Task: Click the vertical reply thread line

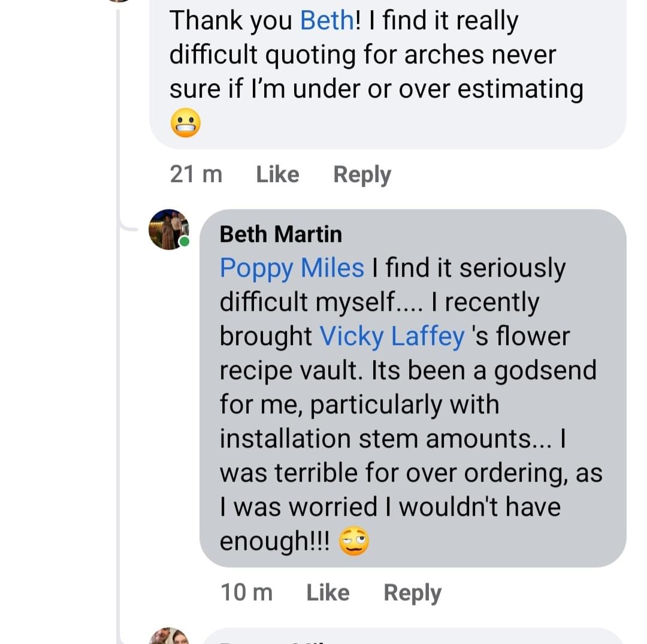Action: pos(120,419)
